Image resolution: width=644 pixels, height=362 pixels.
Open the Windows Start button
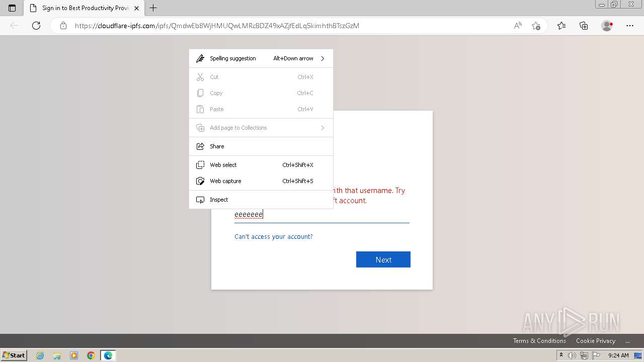[14, 355]
